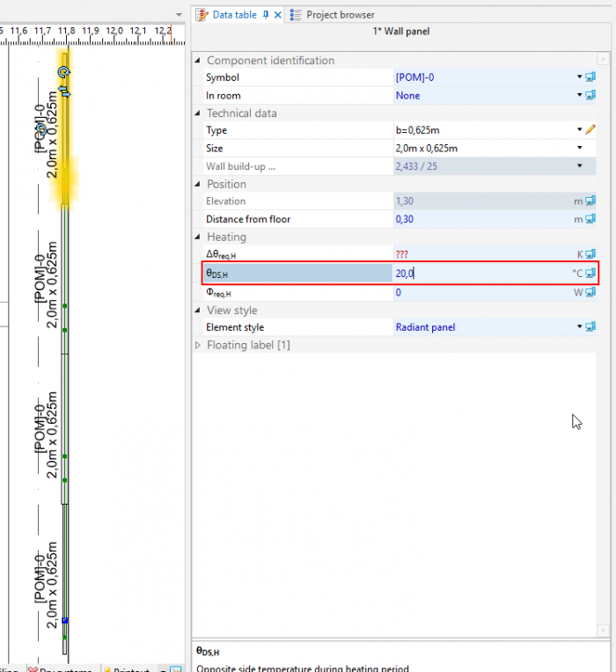
Task: Open the Element style dropdown
Action: [x=579, y=327]
